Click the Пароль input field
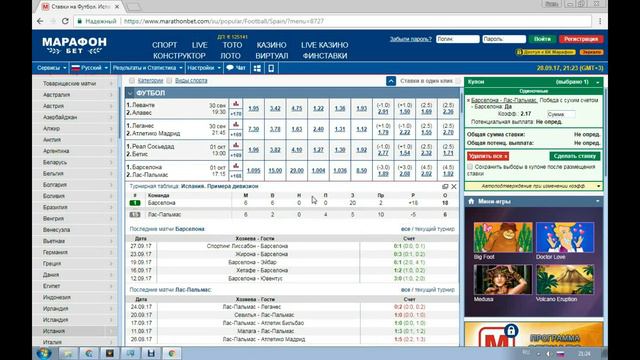This screenshot has height=360, width=640. 504,39
